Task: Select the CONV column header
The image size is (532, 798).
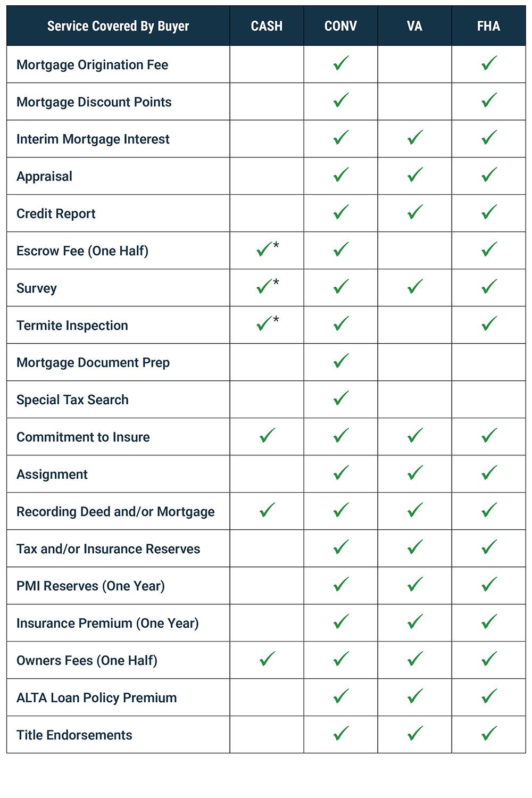Action: (x=340, y=26)
